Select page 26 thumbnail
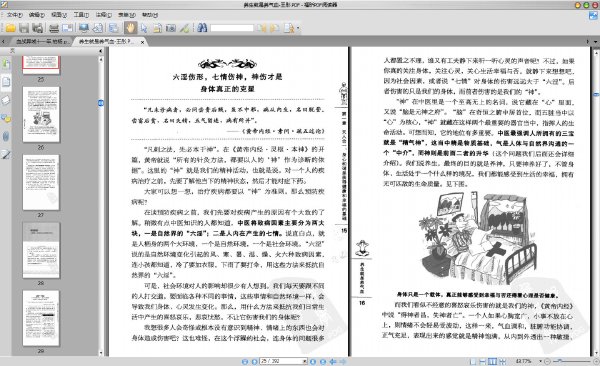Viewport: 600px width, 366px height. (41, 114)
